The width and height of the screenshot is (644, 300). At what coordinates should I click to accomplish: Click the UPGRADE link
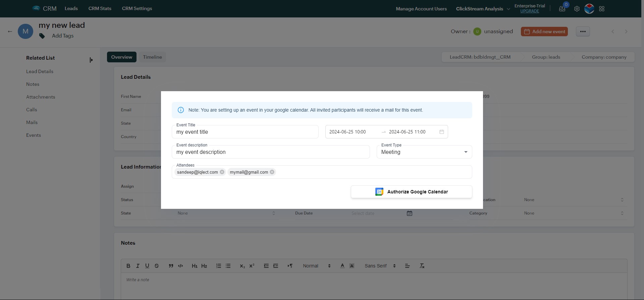click(530, 11)
